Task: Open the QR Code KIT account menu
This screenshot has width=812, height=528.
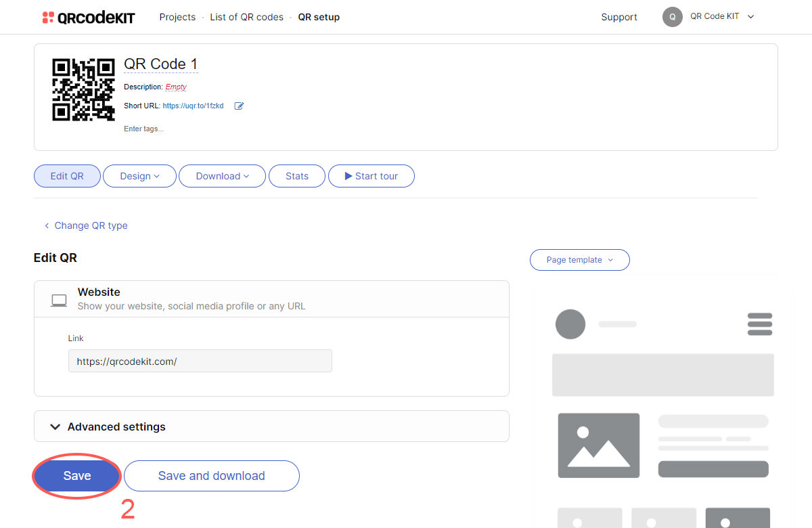Action: 721,17
